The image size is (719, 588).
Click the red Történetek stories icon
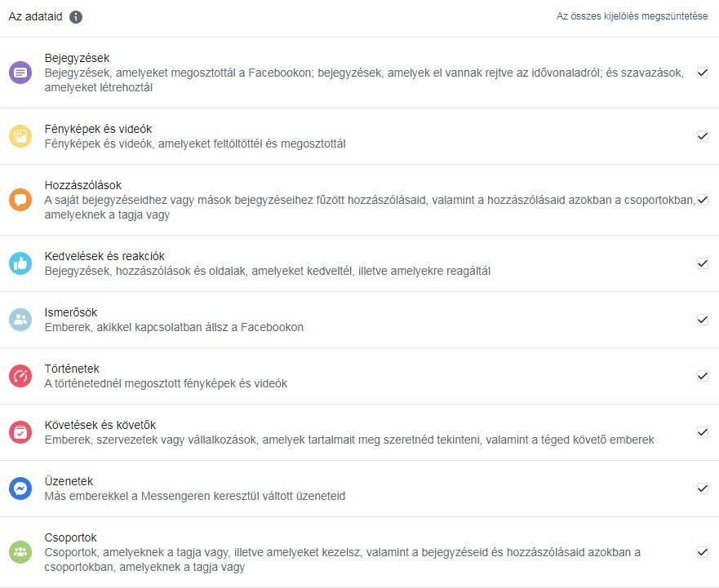[x=20, y=376]
